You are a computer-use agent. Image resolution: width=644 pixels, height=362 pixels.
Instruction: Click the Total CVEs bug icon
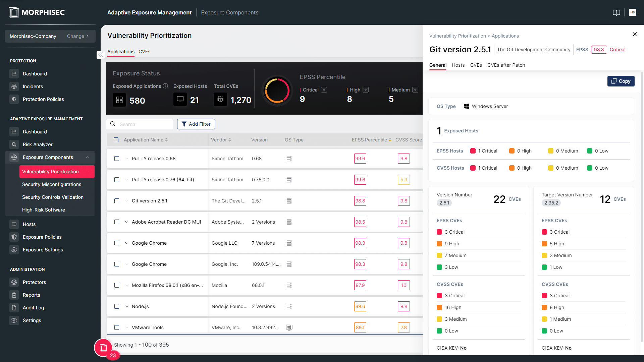click(x=220, y=100)
